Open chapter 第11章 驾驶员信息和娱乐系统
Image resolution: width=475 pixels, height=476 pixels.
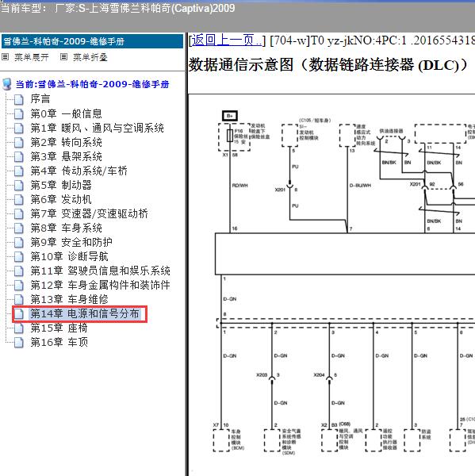click(100, 271)
